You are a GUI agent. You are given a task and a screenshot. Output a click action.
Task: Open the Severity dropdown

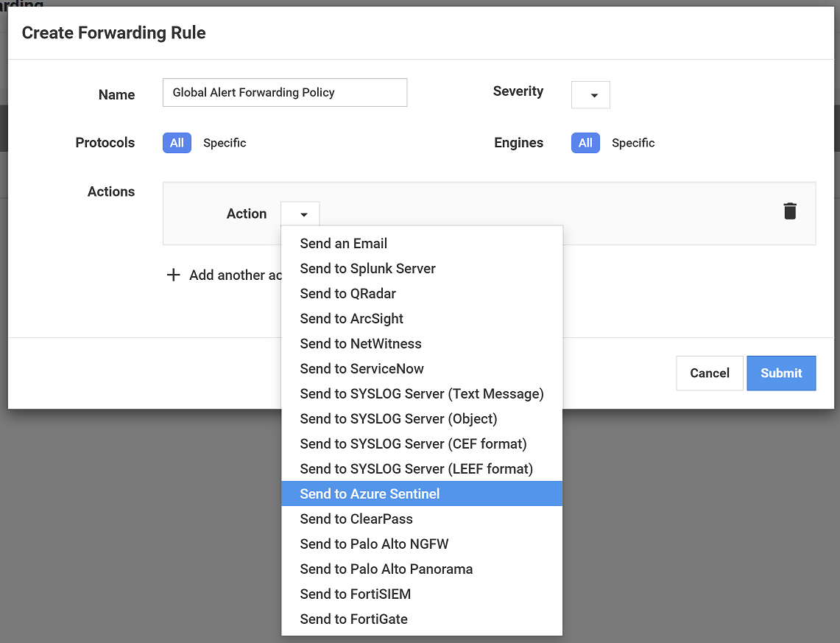pos(590,94)
